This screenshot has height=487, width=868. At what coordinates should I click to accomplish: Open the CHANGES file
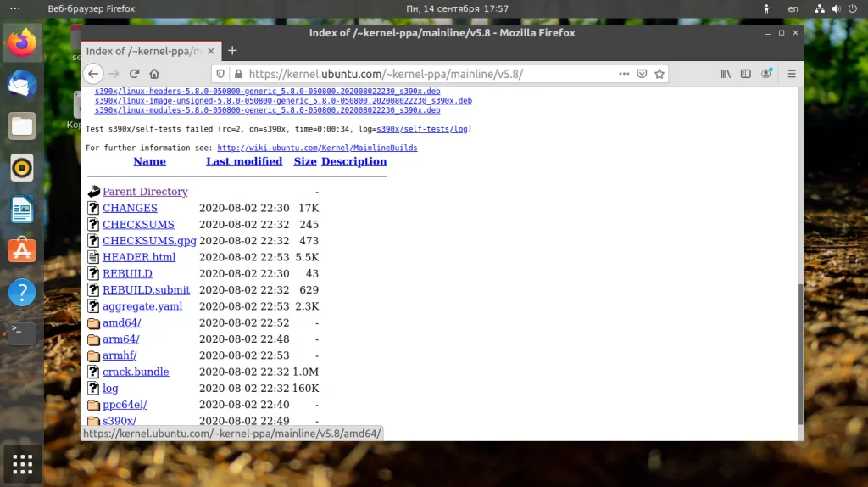tap(130, 209)
